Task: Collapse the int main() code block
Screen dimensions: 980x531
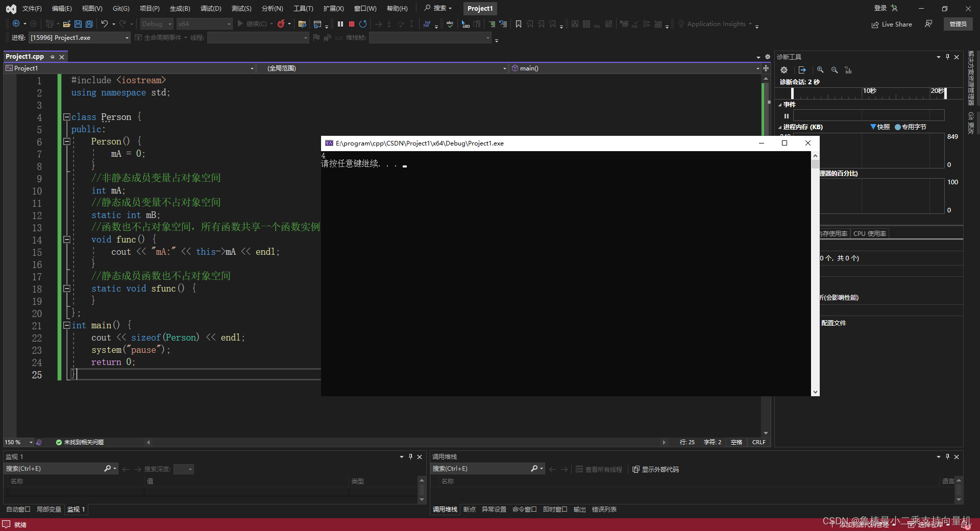Action: point(66,325)
